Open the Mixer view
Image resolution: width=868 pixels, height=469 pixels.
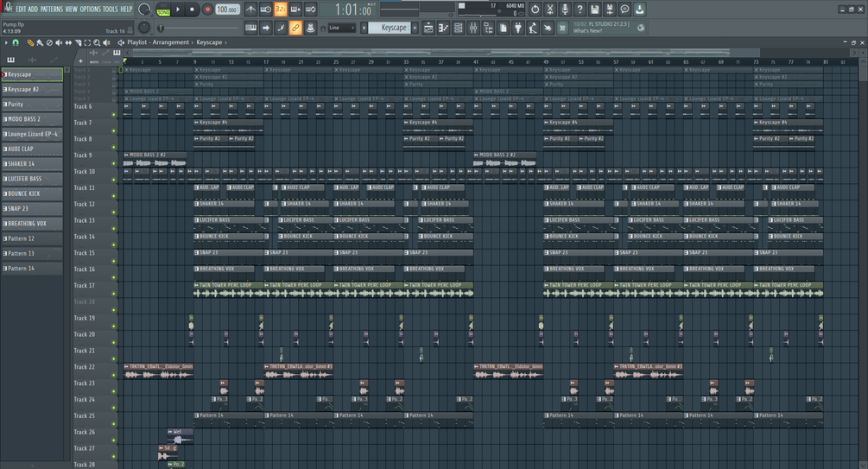473,28
